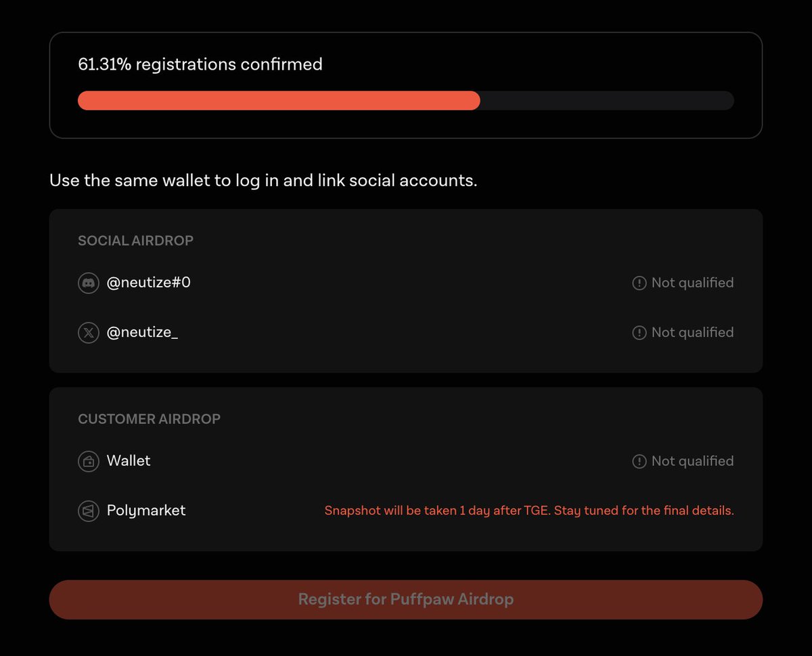Select the @neutize#0 Discord handle text
Image resolution: width=812 pixels, height=656 pixels.
149,283
